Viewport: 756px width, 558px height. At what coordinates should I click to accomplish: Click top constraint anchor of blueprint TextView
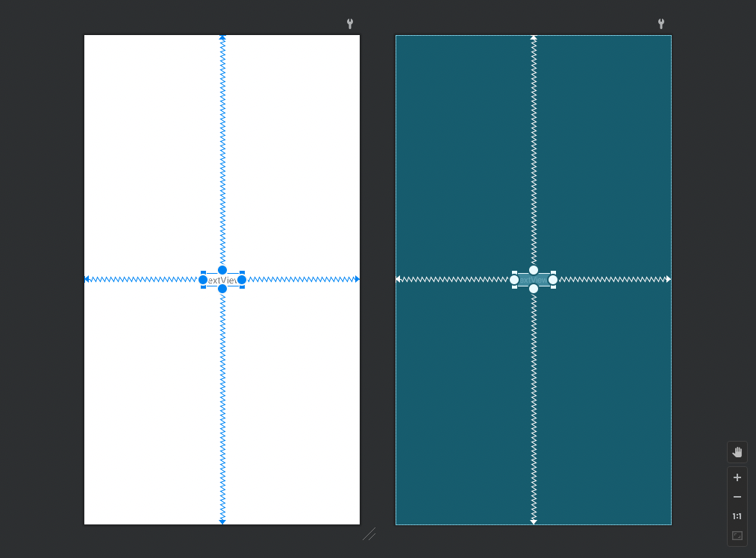(534, 270)
